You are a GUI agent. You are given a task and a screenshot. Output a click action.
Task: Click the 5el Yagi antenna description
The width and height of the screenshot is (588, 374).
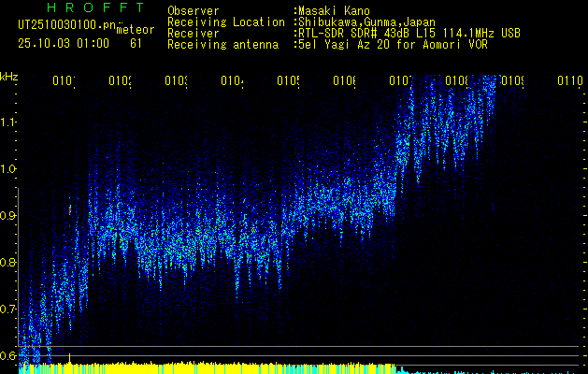pyautogui.click(x=391, y=43)
